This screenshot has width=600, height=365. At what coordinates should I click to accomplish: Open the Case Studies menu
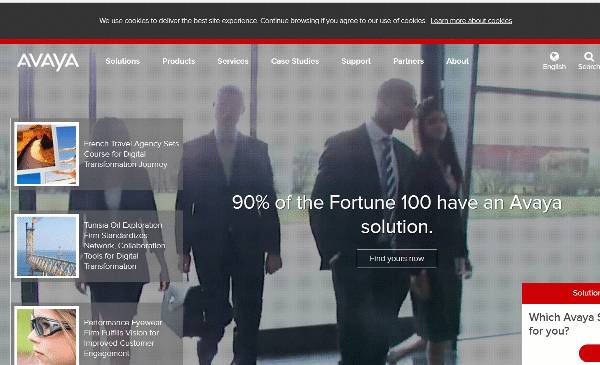295,61
